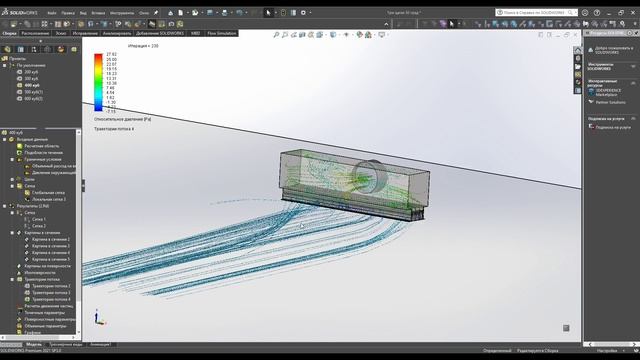
Task: Open the Design Library tab in the task pane strip
Action: tap(578, 58)
